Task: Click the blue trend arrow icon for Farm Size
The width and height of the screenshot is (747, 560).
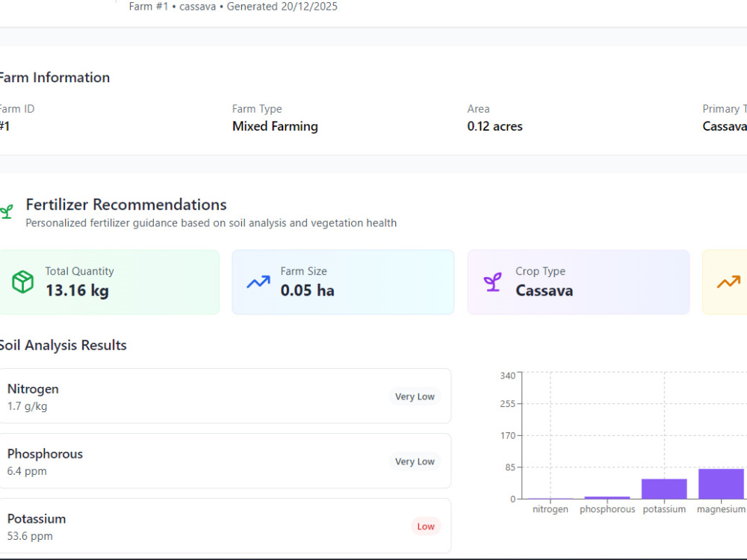Action: (258, 282)
